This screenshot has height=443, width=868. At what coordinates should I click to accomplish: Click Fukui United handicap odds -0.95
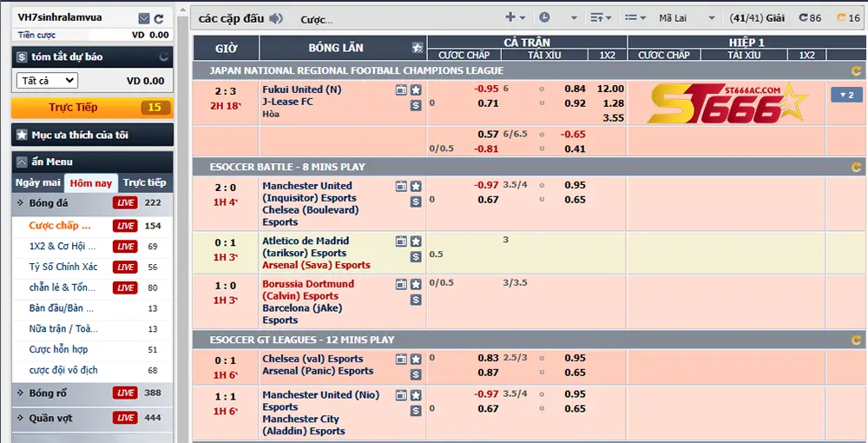[486, 89]
